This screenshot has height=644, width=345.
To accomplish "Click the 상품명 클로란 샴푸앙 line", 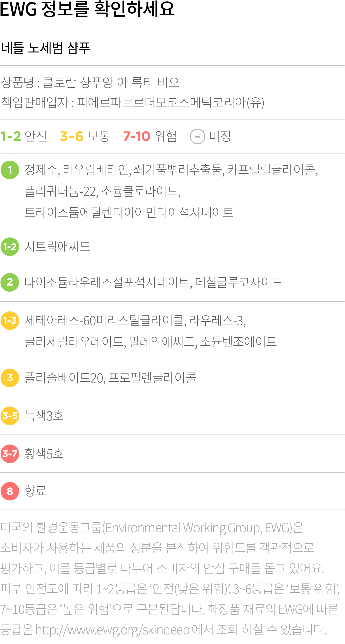I will coord(90,82).
